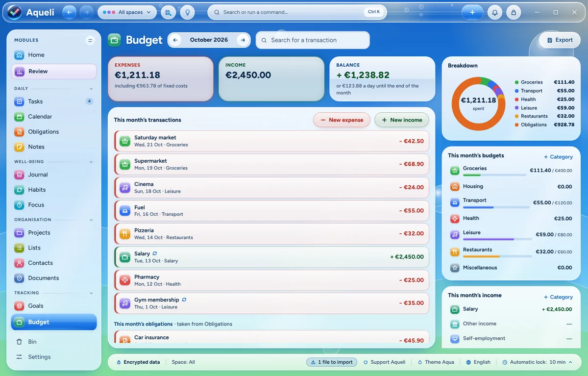Click the Car insurance obligation icon
The image size is (588, 376).
coord(125,340)
